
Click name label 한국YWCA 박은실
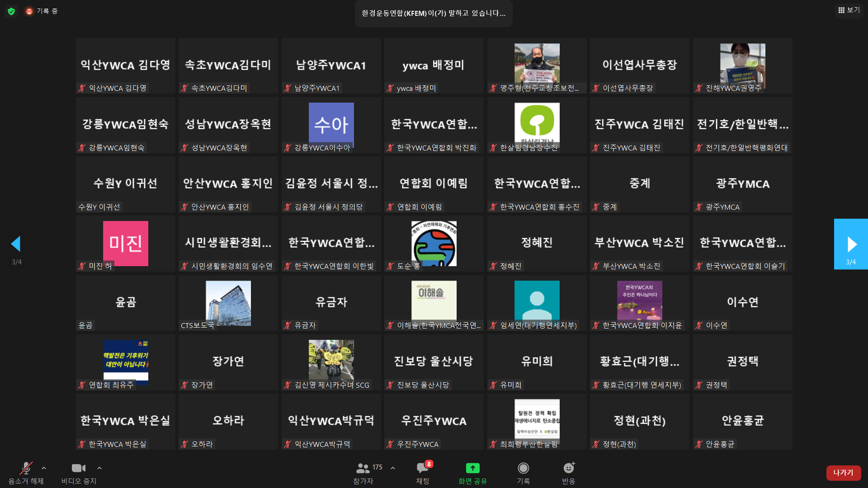point(118,444)
